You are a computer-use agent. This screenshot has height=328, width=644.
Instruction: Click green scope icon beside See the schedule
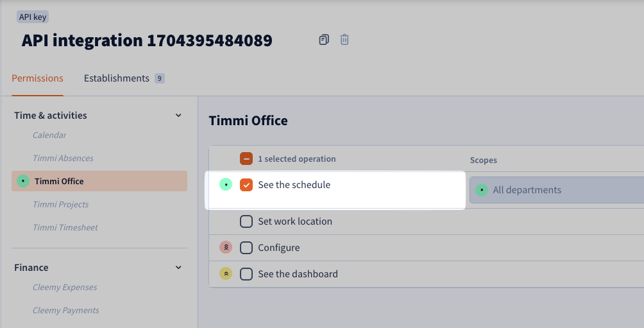(226, 185)
